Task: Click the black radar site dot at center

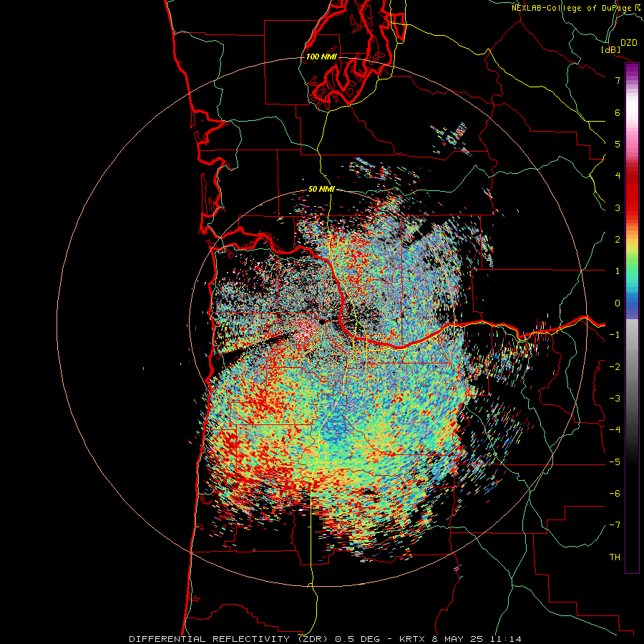Action: 323,321
